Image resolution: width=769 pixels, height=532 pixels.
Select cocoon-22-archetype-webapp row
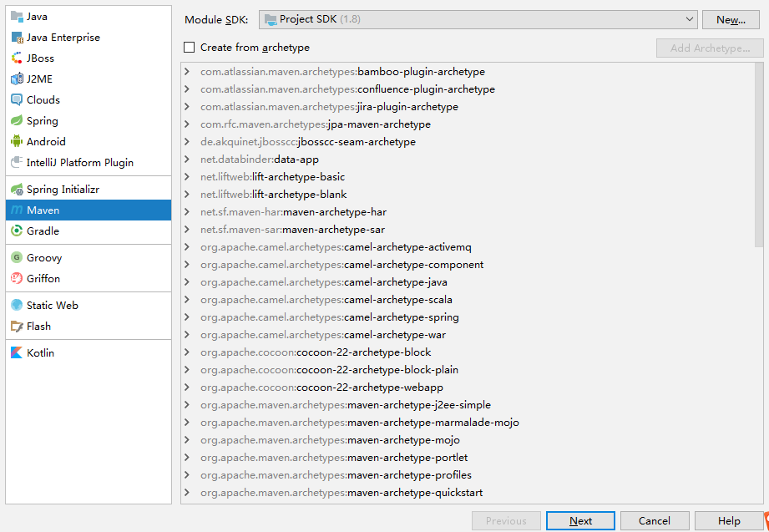pyautogui.click(x=468, y=388)
